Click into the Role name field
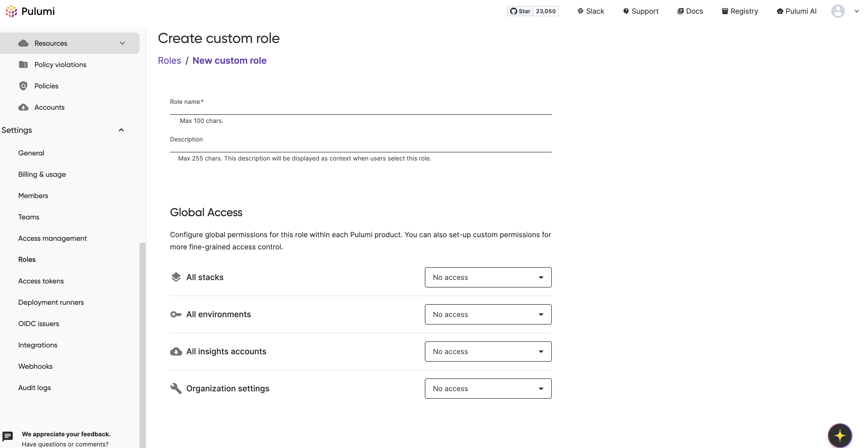 [x=361, y=109]
